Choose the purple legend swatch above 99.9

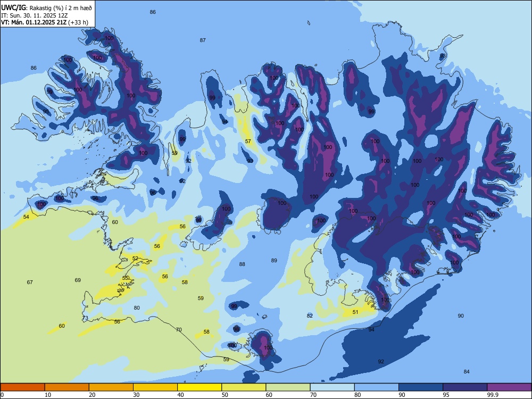(x=509, y=387)
